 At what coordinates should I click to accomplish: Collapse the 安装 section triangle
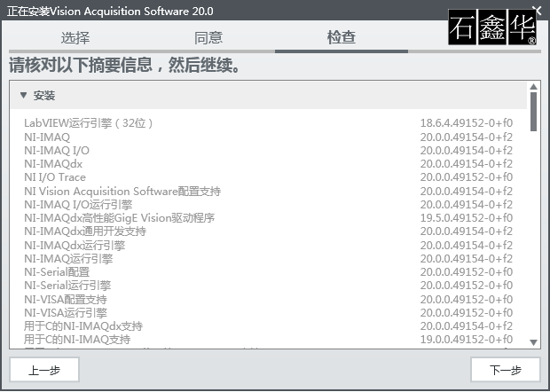(23, 96)
